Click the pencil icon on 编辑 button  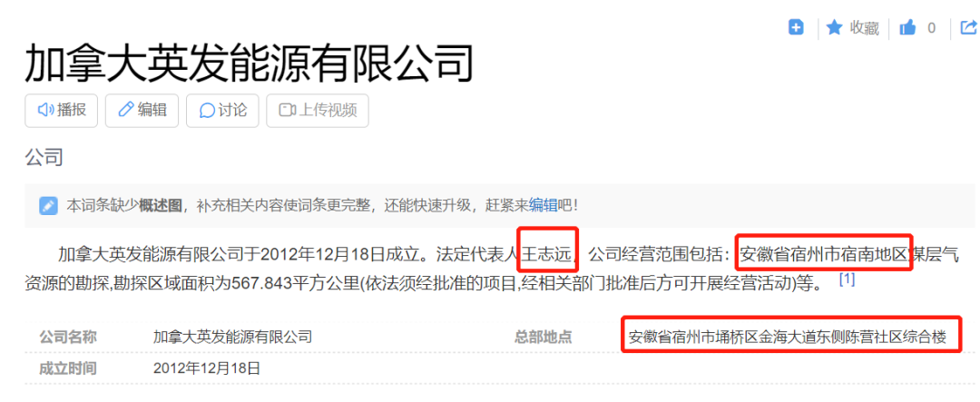point(125,111)
